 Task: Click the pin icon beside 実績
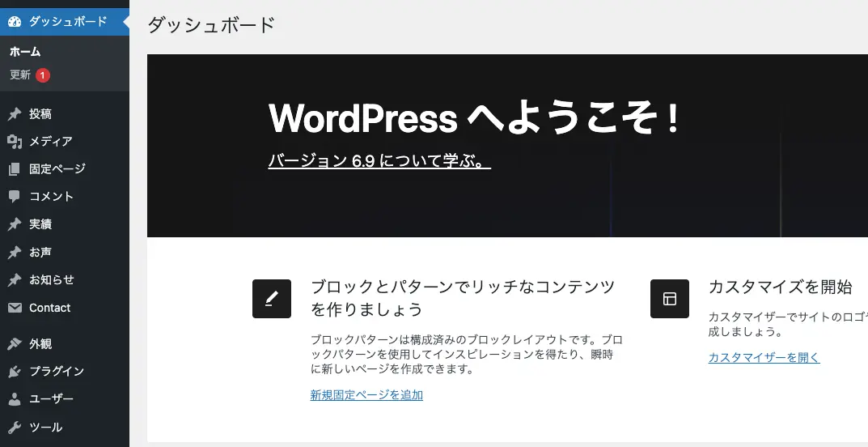pyautogui.click(x=15, y=224)
